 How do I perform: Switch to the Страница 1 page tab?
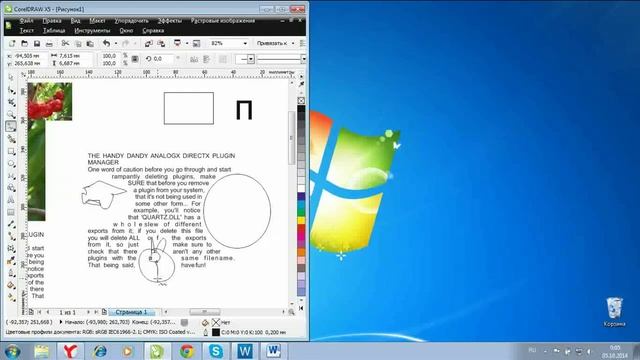tap(131, 312)
